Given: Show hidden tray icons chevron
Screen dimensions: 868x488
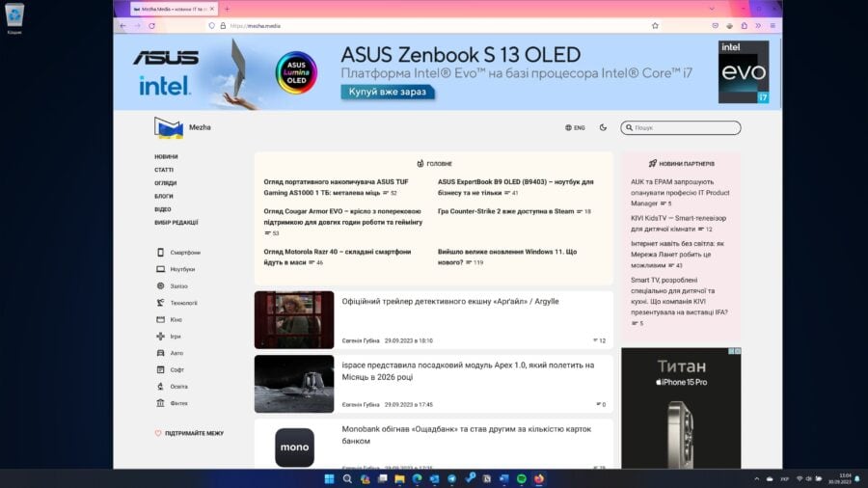Looking at the screenshot, I should tap(757, 478).
